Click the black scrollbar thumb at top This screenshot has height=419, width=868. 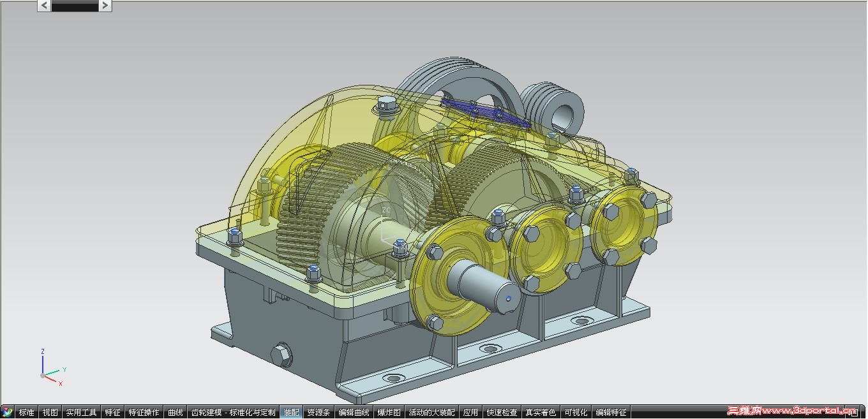[75, 6]
